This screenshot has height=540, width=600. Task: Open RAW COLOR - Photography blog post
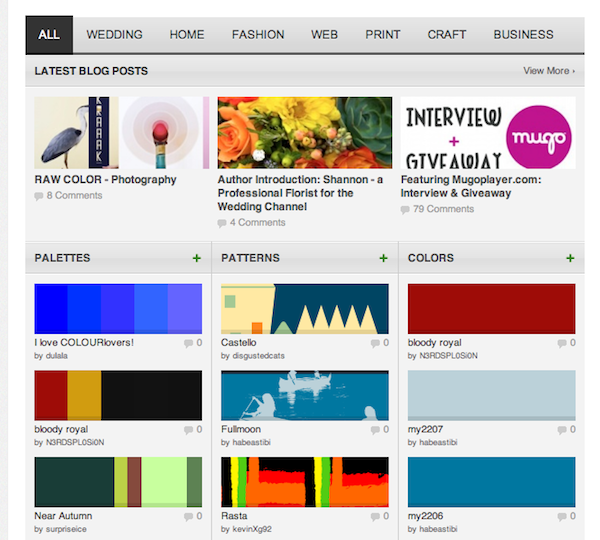(105, 180)
